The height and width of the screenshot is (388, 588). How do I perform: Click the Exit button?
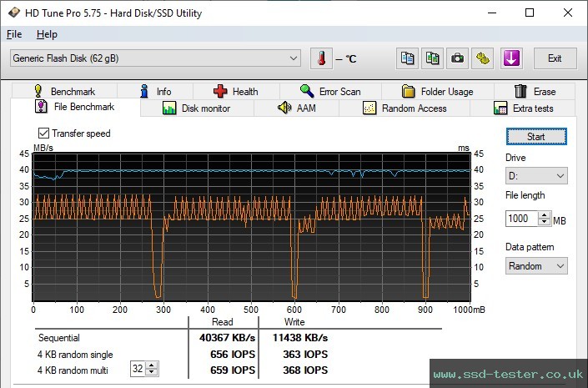pos(555,58)
